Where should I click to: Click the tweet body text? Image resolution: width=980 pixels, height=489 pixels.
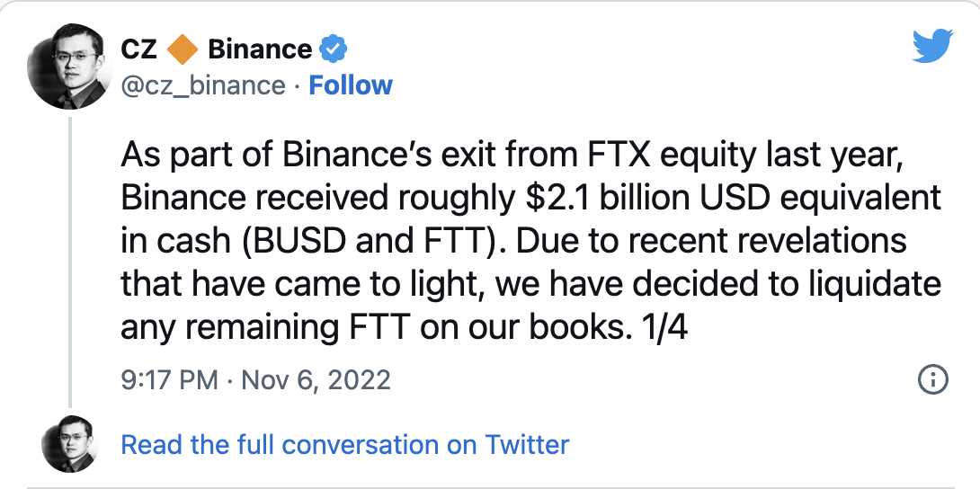[530, 243]
